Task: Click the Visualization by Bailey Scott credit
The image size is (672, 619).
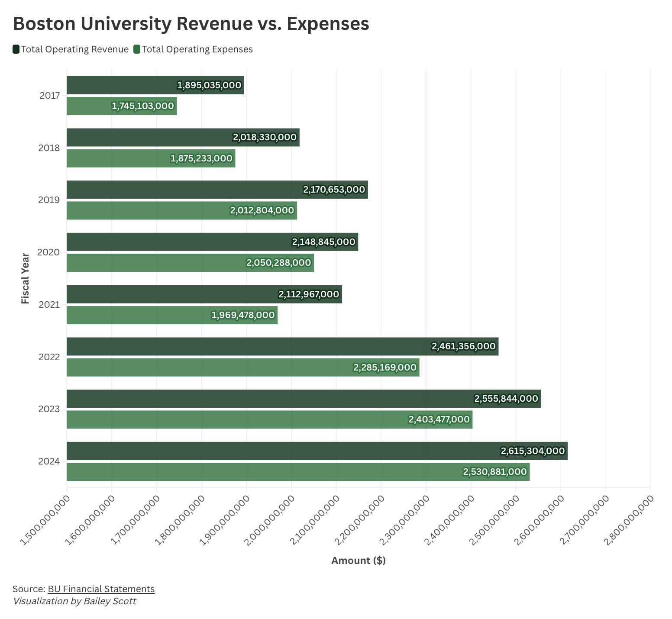Action: pyautogui.click(x=74, y=601)
